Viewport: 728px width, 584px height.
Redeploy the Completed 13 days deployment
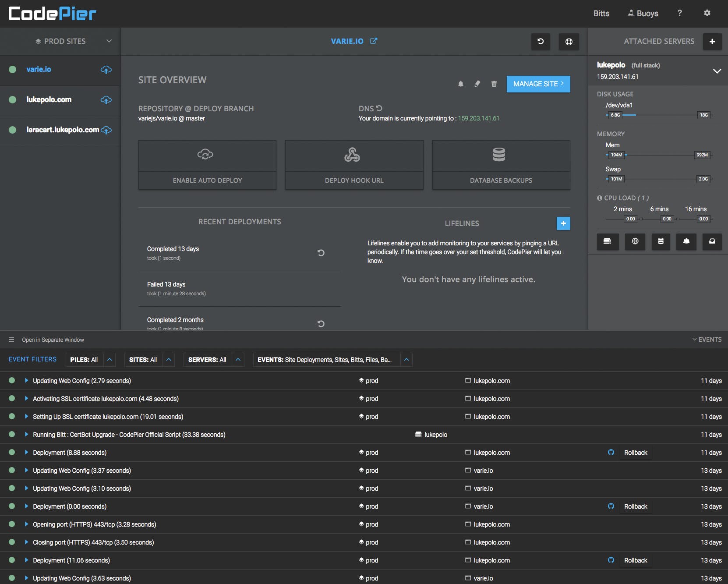321,253
